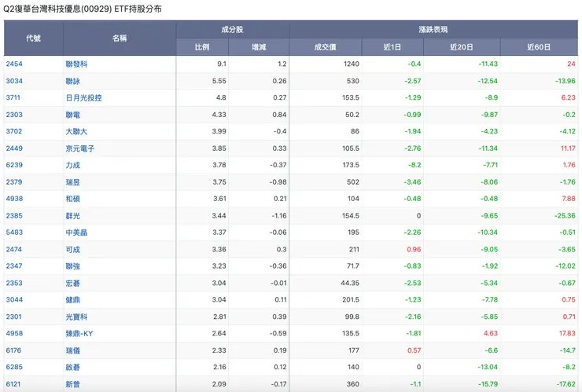The width and height of the screenshot is (582, 392).
Task: Sort by the 比例 column header
Action: click(202, 47)
